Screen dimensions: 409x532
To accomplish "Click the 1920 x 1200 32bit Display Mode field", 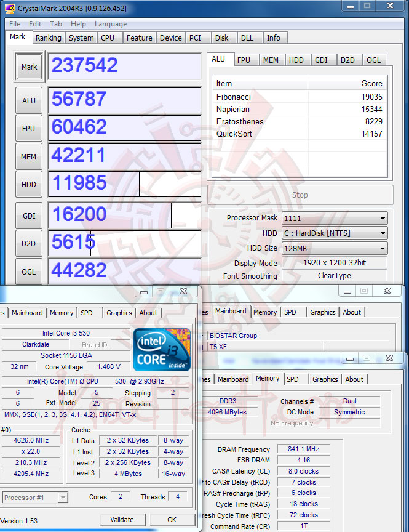I will (x=335, y=262).
